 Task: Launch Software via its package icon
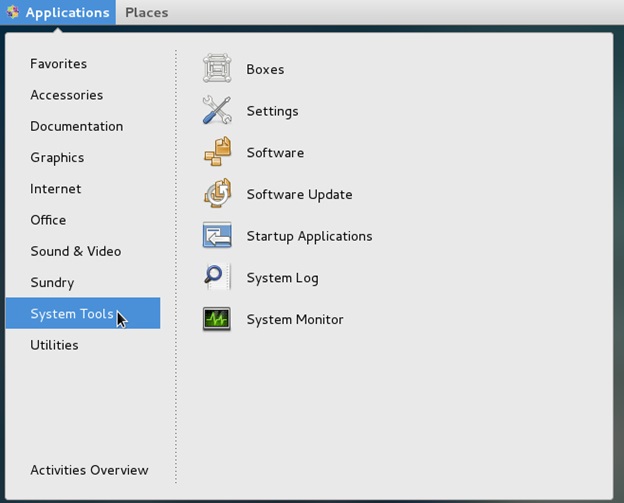217,153
